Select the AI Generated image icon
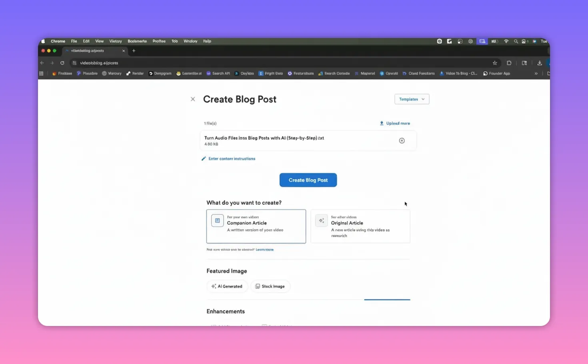This screenshot has height=364, width=588. point(214,286)
